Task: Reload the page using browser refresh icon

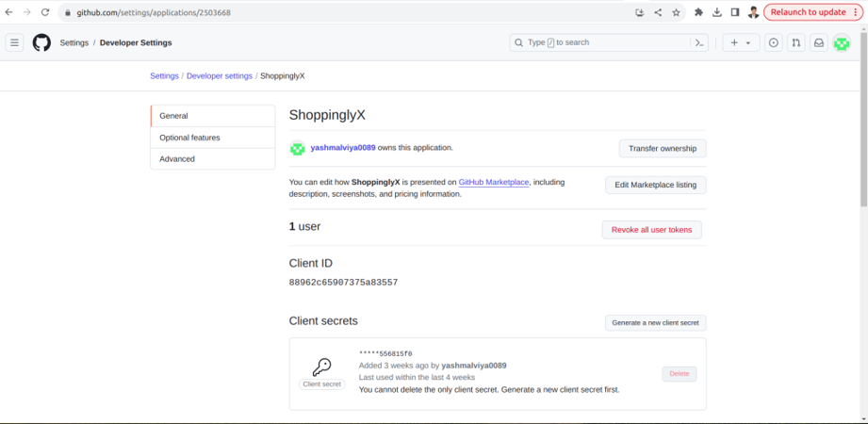Action: coord(45,12)
